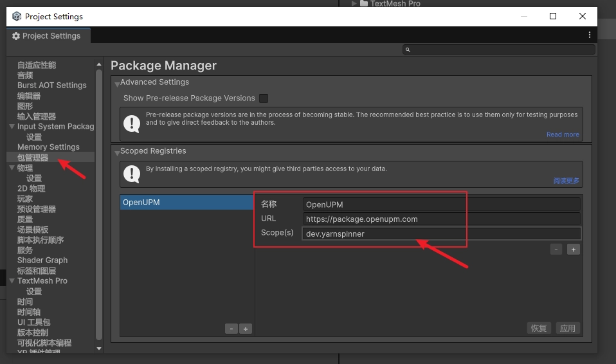Open the three-dot options menu

[x=589, y=35]
